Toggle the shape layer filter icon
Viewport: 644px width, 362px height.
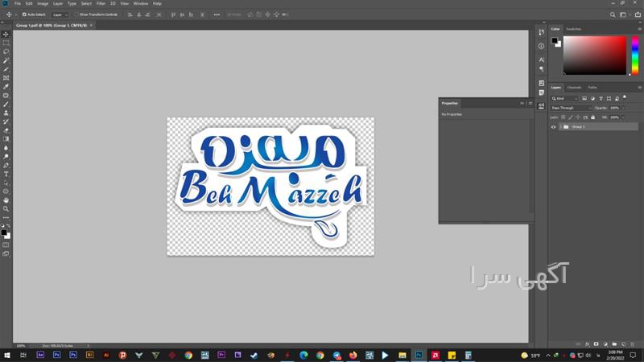click(609, 98)
